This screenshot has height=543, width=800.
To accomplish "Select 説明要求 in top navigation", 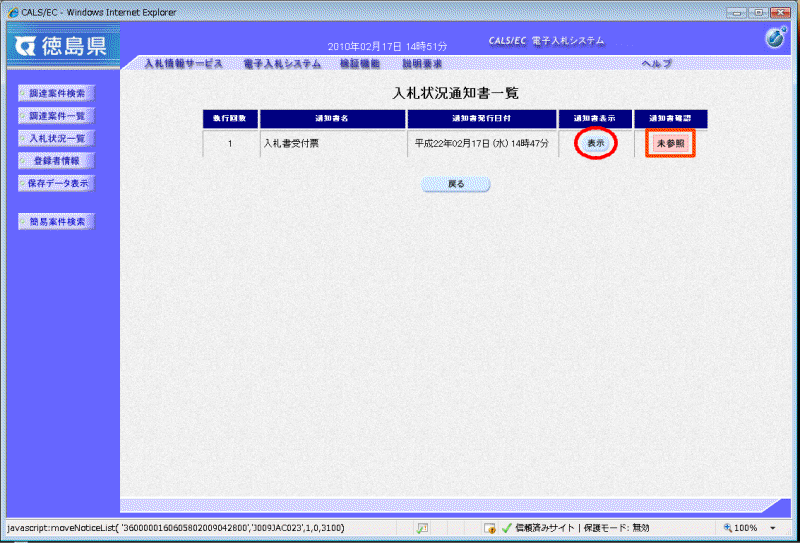I will (x=422, y=64).
